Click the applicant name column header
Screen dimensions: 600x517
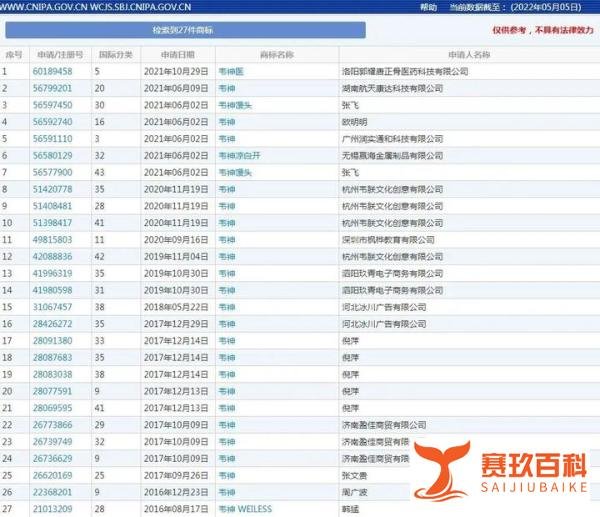(470, 55)
